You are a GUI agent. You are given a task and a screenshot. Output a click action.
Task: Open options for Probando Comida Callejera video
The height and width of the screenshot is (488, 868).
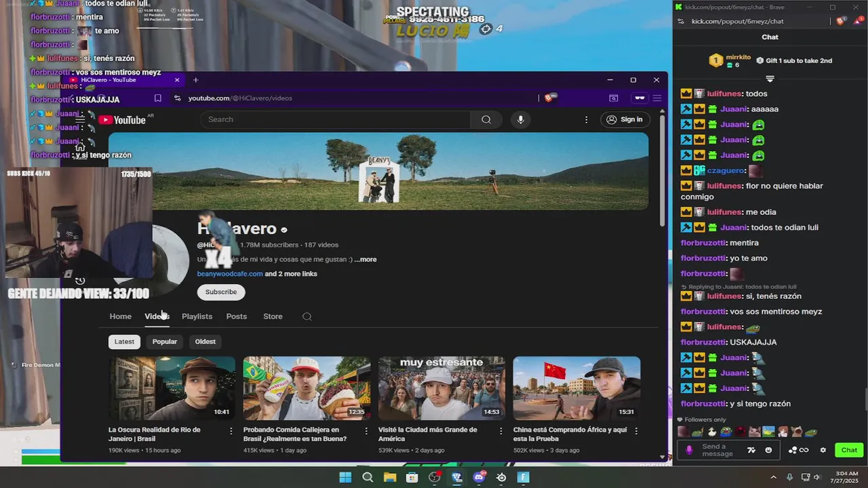tap(366, 430)
